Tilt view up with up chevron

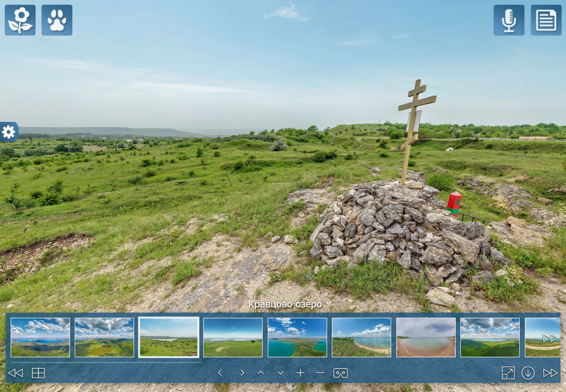pyautogui.click(x=261, y=373)
